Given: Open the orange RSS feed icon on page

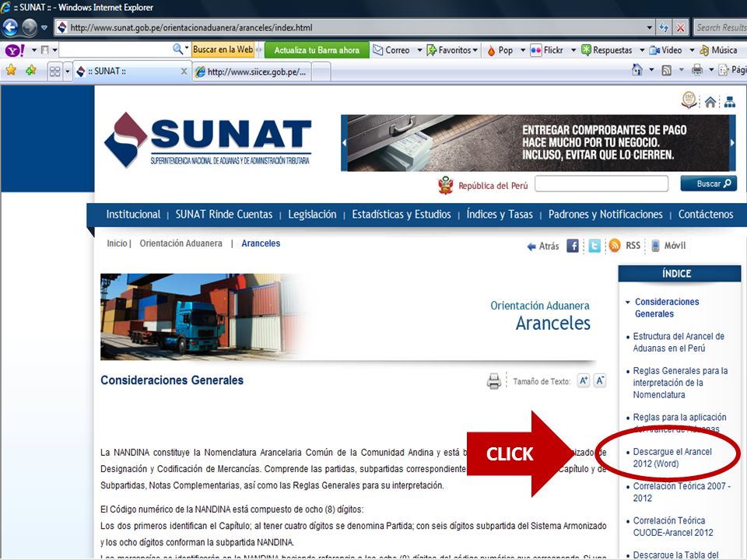Looking at the screenshot, I should tap(615, 245).
